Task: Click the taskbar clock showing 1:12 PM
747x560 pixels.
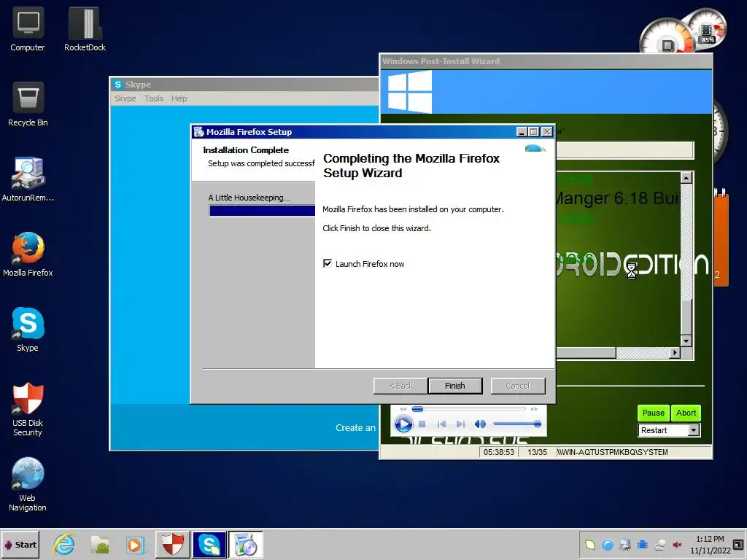Action: [710, 544]
